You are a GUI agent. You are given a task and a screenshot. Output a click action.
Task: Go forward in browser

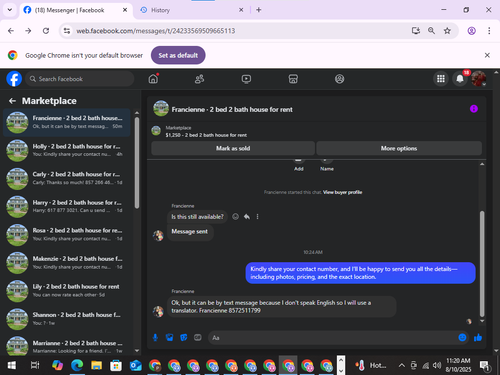[28, 31]
